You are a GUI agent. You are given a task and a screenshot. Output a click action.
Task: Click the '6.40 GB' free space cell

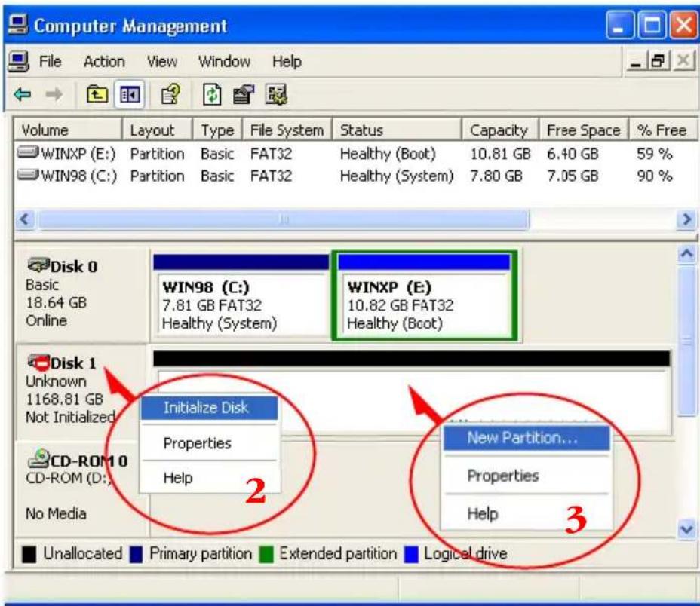(x=573, y=154)
